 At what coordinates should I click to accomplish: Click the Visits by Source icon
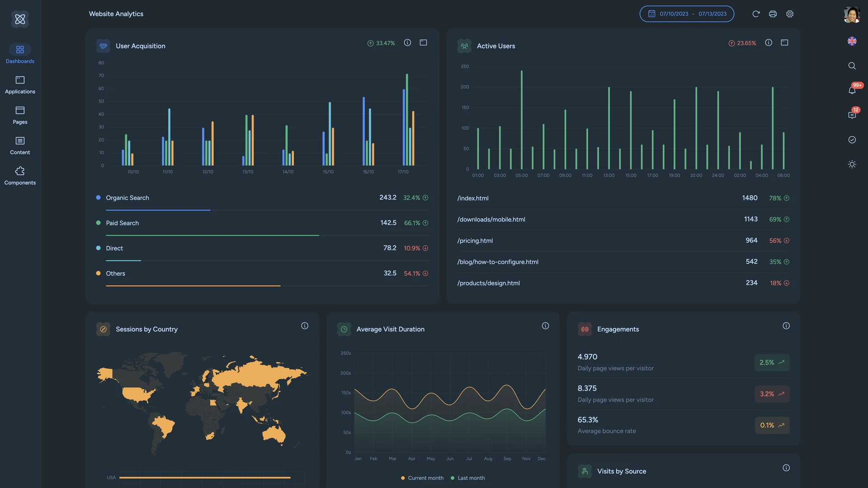585,471
